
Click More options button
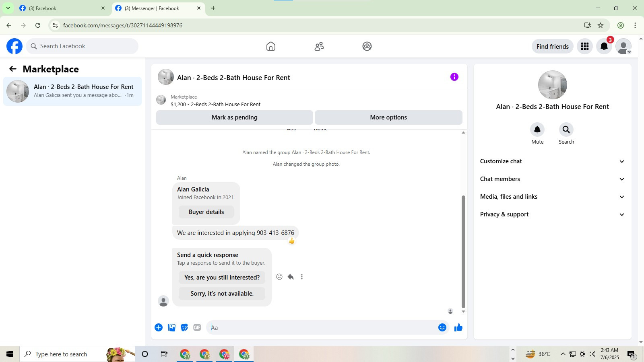388,117
